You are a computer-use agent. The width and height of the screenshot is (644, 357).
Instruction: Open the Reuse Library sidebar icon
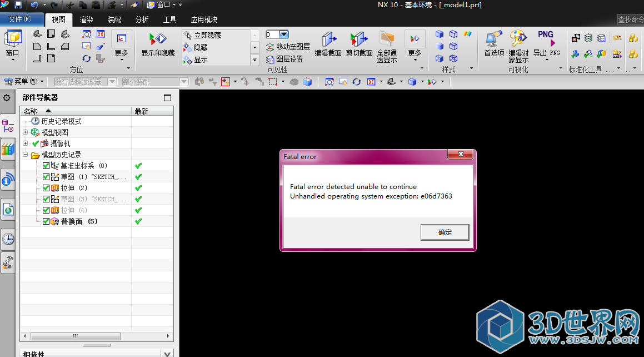pyautogui.click(x=8, y=148)
